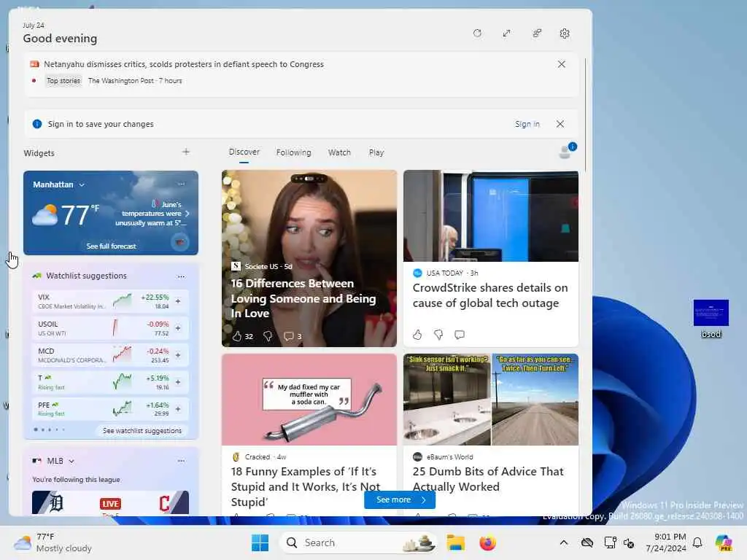
Task: Open notification bell in taskbar
Action: pyautogui.click(x=697, y=542)
